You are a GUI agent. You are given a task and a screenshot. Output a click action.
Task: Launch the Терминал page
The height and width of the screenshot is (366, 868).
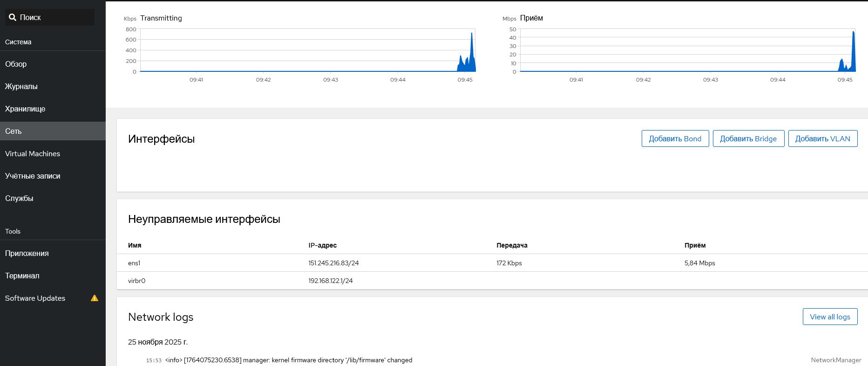22,276
